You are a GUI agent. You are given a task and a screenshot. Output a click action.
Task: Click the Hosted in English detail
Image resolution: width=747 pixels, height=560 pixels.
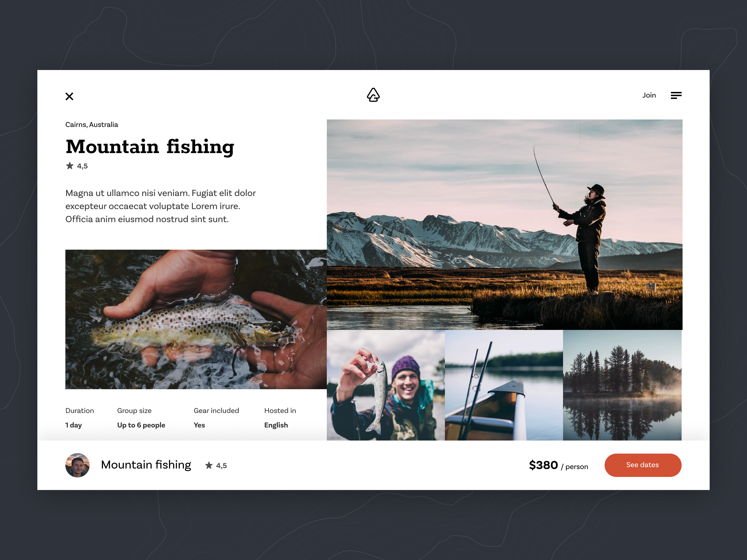(280, 418)
